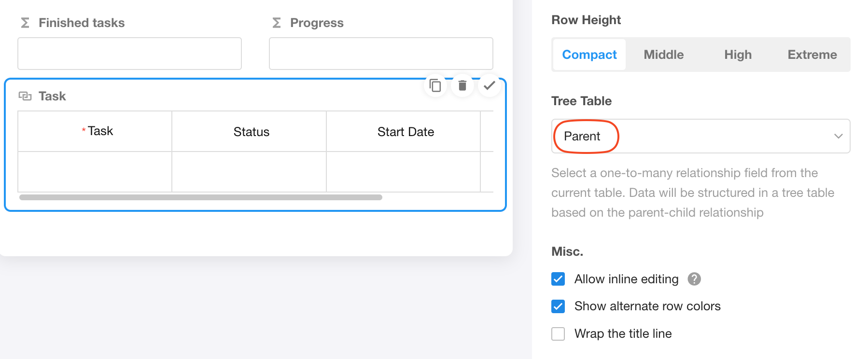Choose Extreme row height option
The height and width of the screenshot is (359, 868).
[812, 55]
